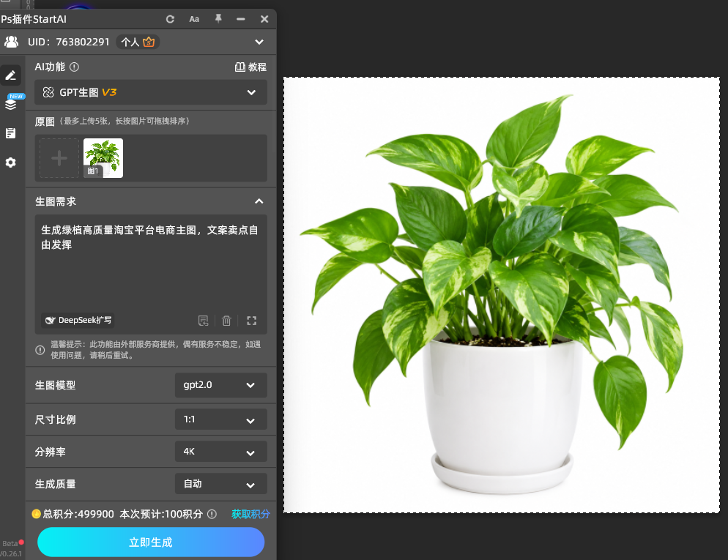Image resolution: width=728 pixels, height=560 pixels.
Task: Click the Beta version label
Action: [x=10, y=543]
